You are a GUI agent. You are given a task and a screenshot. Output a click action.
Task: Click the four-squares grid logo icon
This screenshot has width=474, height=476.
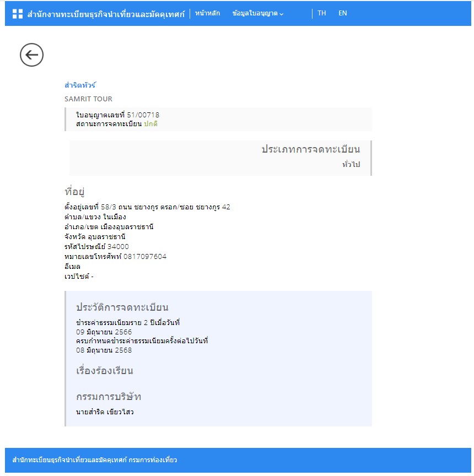point(18,14)
